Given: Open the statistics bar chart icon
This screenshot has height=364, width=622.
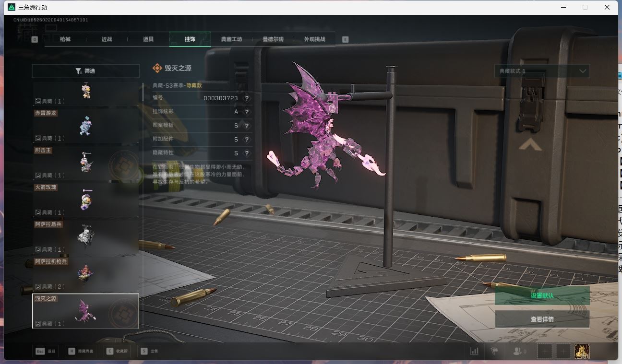Looking at the screenshot, I should click(474, 351).
